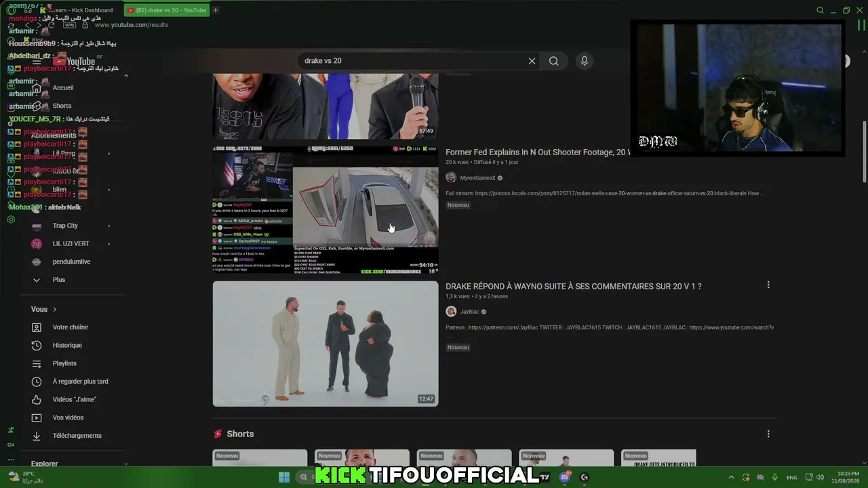Open JayBlac channel avatar

(451, 312)
